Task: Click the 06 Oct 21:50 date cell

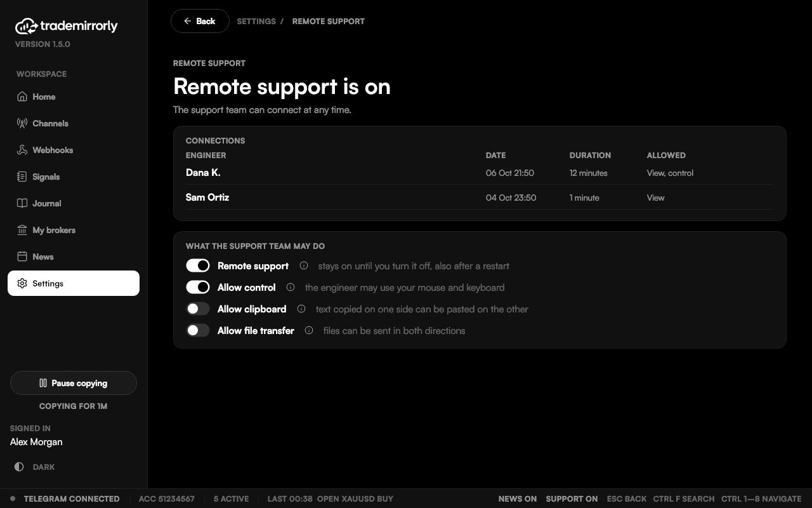Action: pos(510,173)
